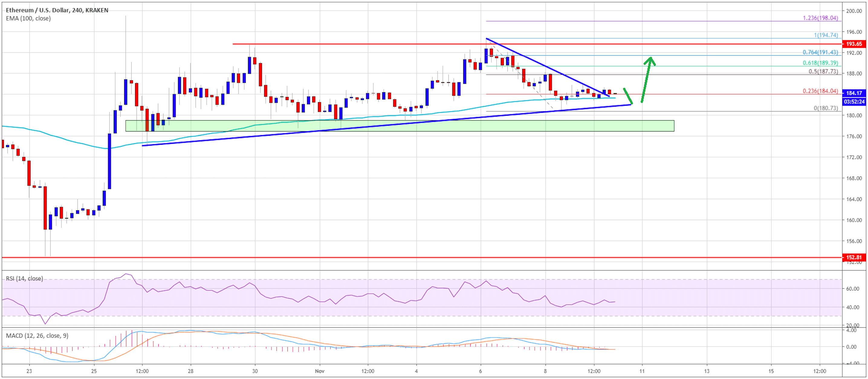Click the 11 date label on time axis
The image size is (868, 379).
(642, 371)
